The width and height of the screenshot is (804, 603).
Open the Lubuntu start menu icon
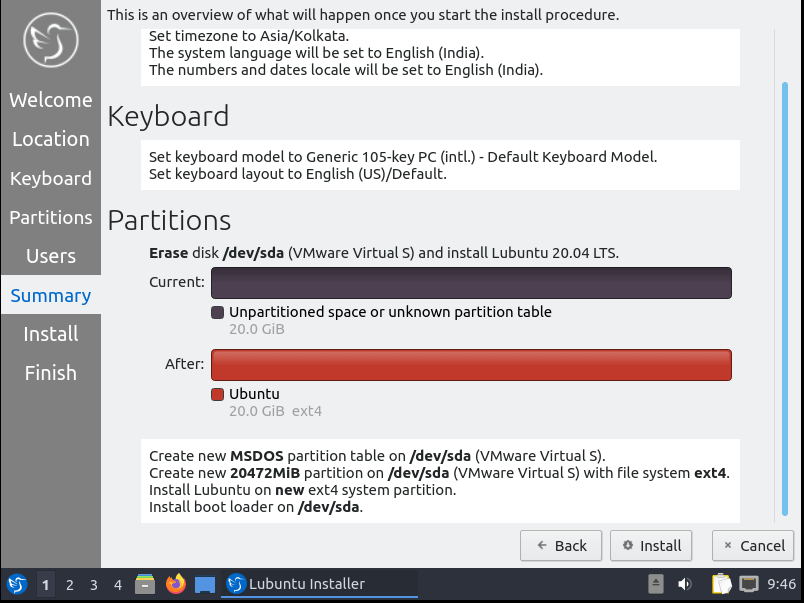click(x=17, y=584)
